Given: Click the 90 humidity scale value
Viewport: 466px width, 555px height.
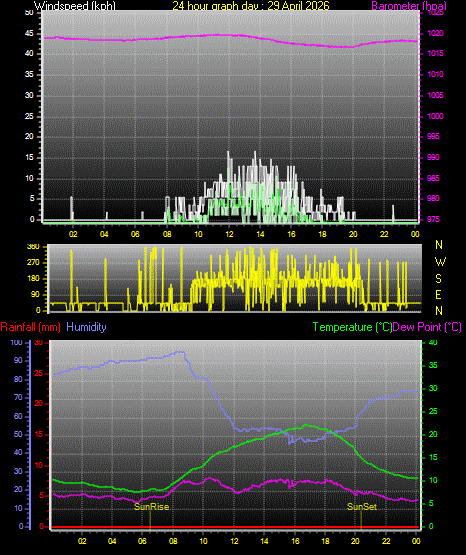Looking at the screenshot, I should [x=18, y=360].
